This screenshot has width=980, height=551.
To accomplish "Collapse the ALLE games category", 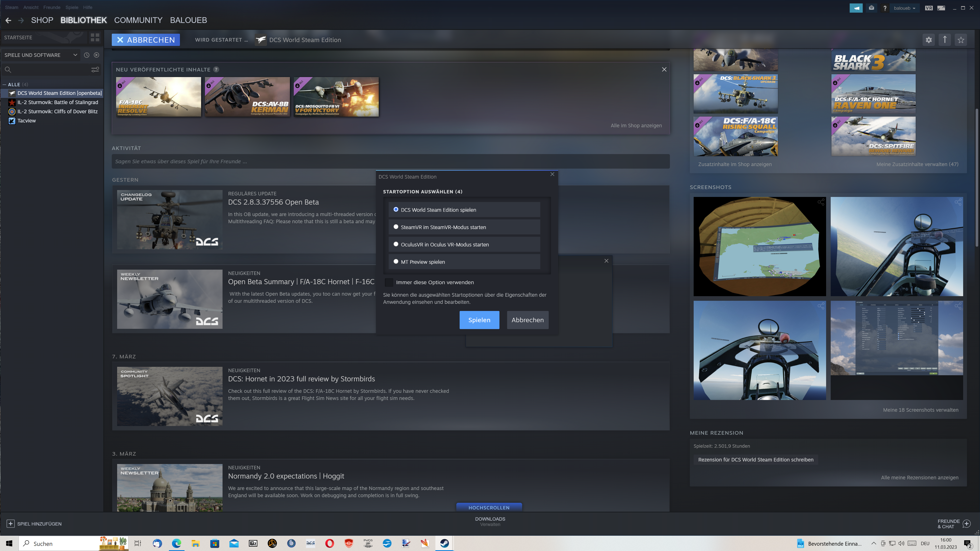I will [5, 84].
